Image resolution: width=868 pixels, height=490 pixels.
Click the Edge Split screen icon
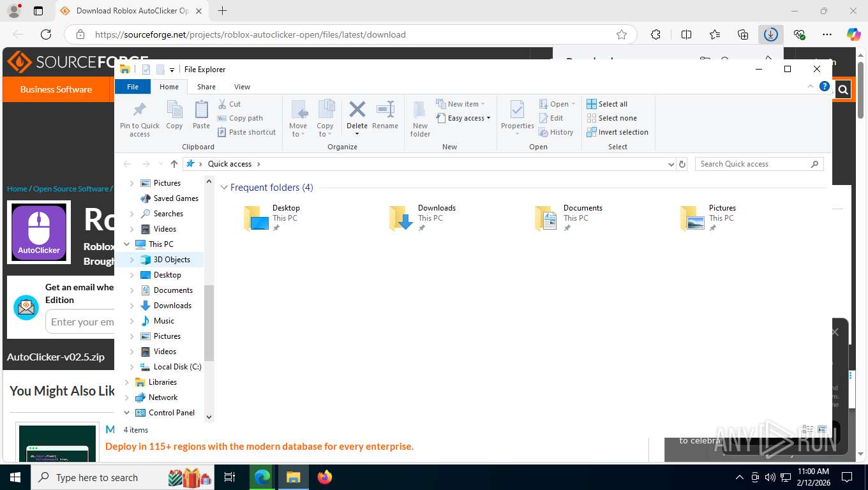pyautogui.click(x=686, y=34)
